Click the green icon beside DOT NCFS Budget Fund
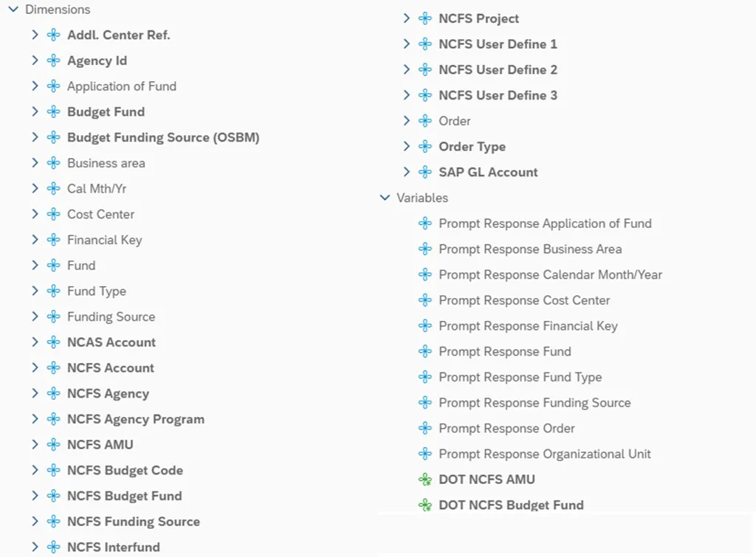The width and height of the screenshot is (756, 557). click(x=425, y=505)
